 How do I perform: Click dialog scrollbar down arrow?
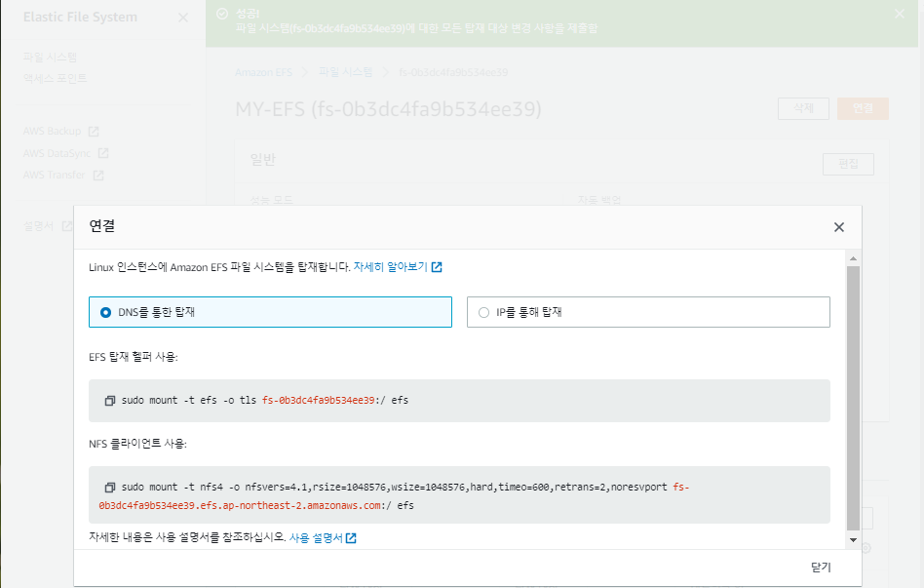[853, 539]
